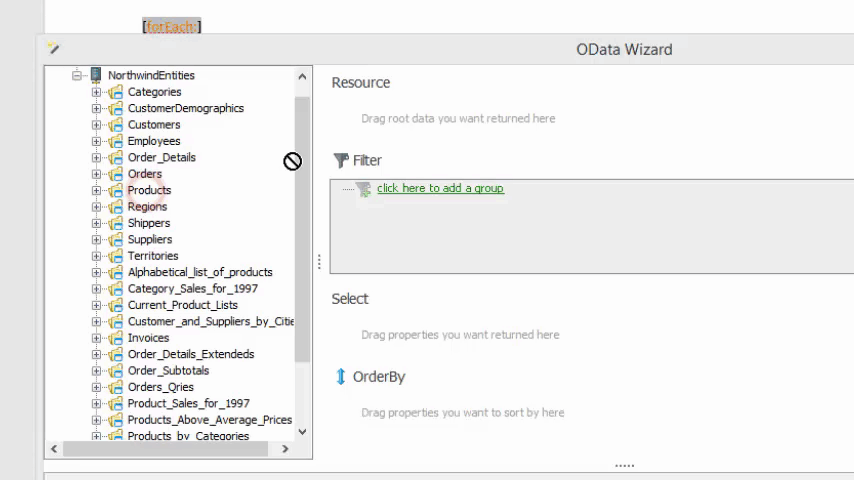Click the Product_Sales_for_1997 entity set icon
Viewport: 854px width, 480px height.
click(115, 403)
